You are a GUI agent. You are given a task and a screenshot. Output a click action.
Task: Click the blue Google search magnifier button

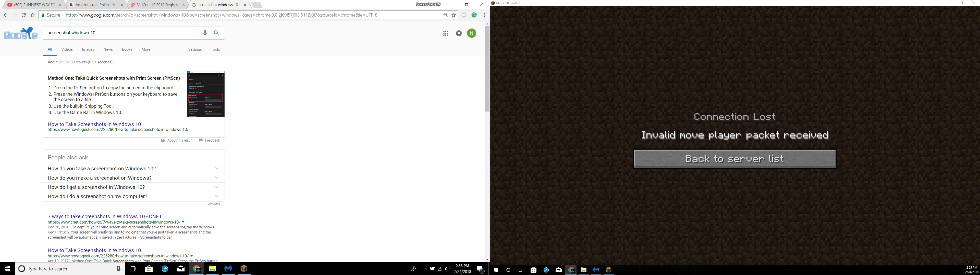pos(216,33)
